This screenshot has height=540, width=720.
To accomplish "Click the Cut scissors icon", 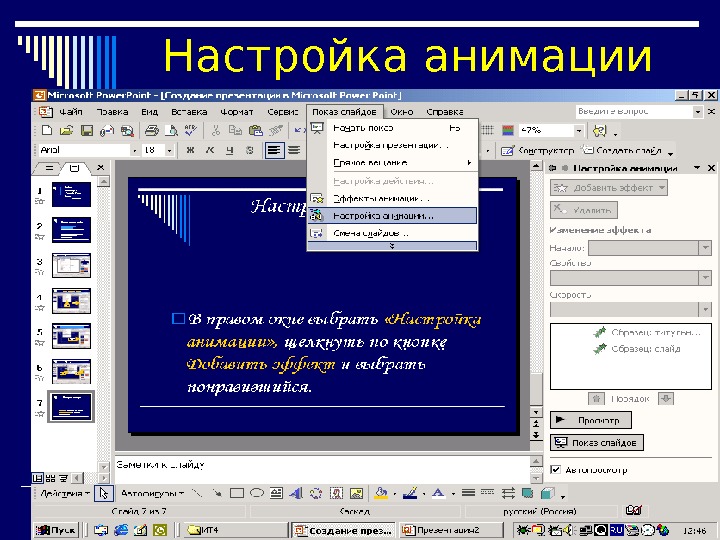I will (215, 130).
